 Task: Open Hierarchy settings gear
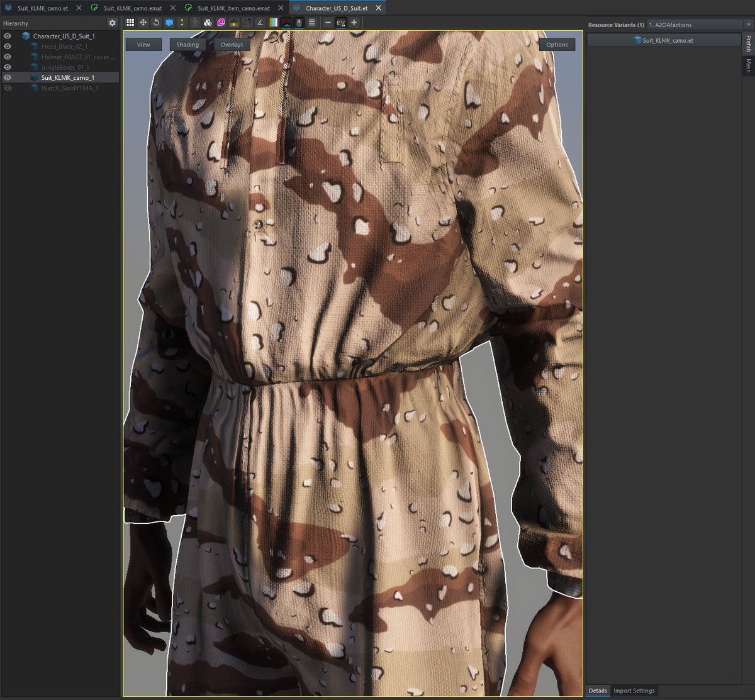113,23
